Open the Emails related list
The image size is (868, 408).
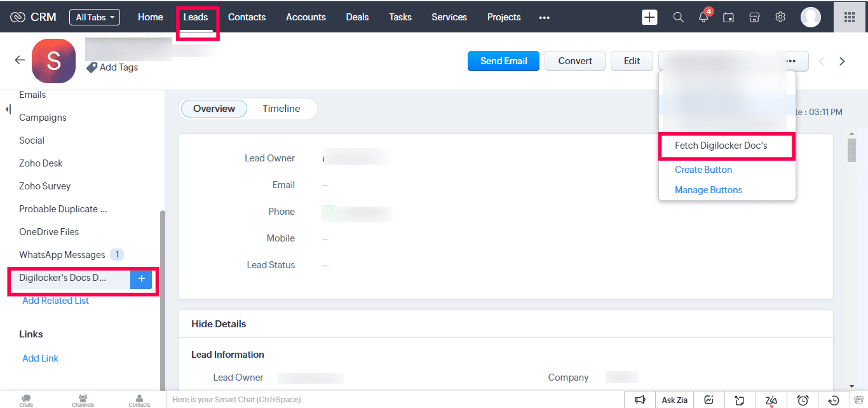32,95
